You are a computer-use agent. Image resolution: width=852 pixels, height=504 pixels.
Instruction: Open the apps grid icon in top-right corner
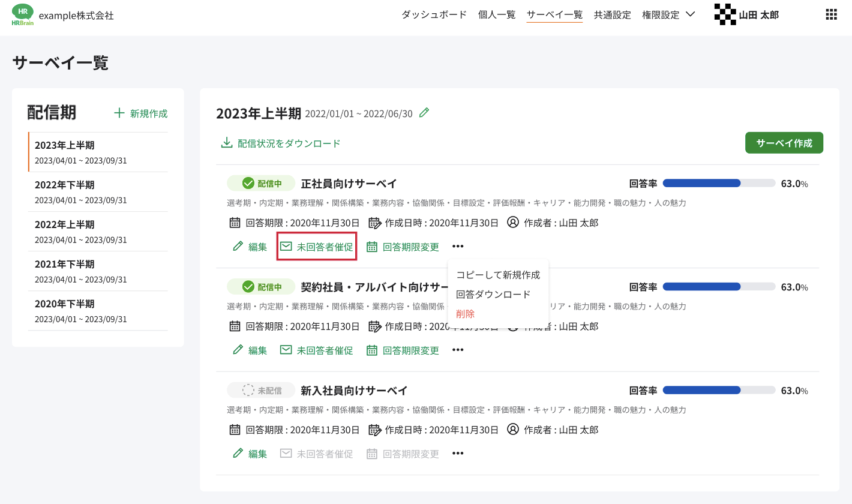tap(830, 14)
